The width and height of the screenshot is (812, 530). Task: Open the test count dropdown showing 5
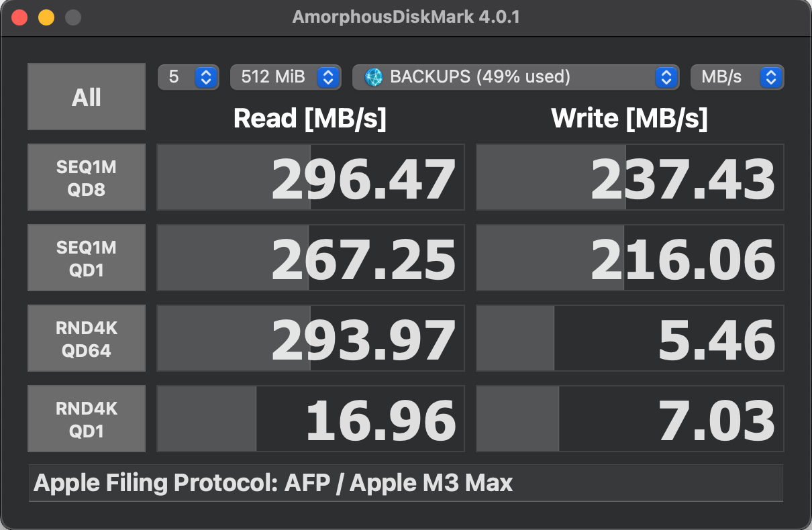[188, 77]
